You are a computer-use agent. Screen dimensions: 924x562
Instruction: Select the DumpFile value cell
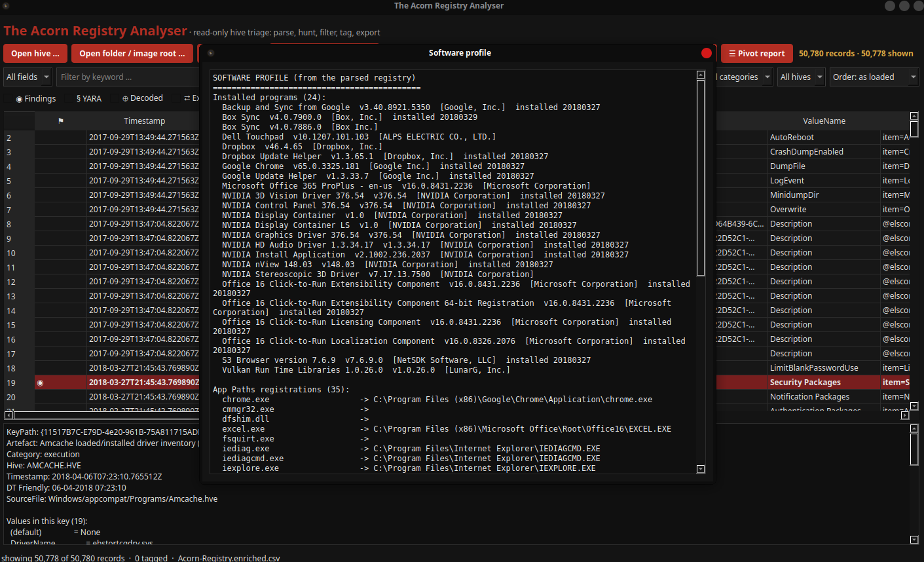click(824, 166)
